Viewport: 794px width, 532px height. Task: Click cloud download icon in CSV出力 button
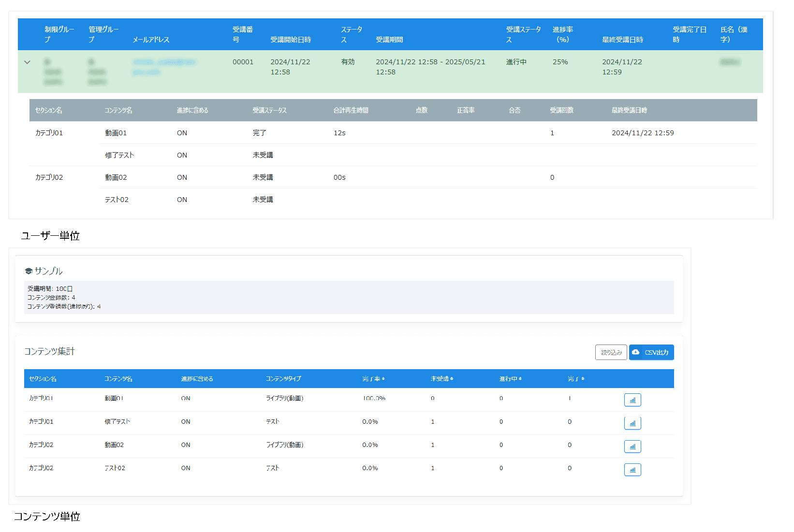click(x=636, y=352)
